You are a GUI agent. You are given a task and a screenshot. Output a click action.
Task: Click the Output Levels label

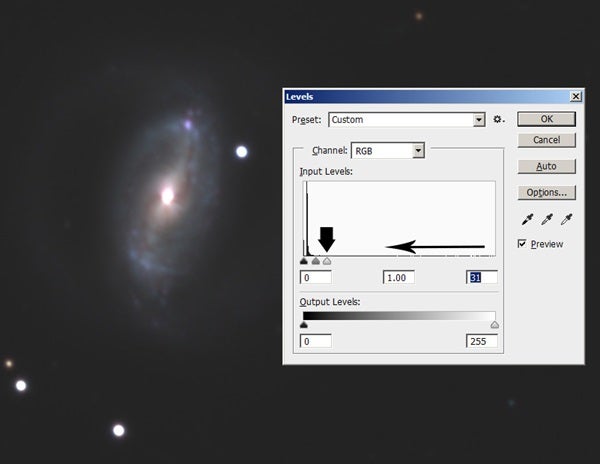point(330,302)
